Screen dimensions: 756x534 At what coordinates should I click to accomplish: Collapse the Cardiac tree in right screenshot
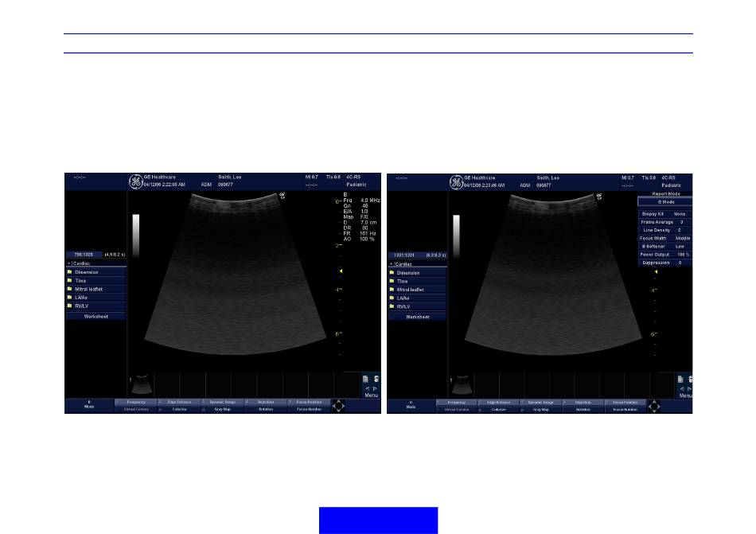(x=392, y=263)
